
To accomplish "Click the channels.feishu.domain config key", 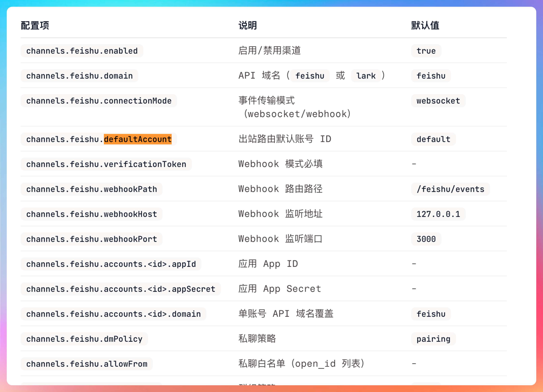I will point(79,76).
